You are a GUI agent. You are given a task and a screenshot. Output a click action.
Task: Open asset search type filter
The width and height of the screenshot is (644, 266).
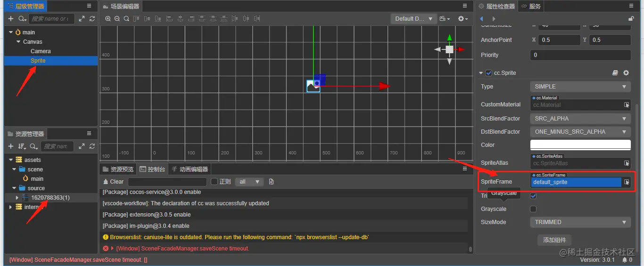[x=34, y=146]
